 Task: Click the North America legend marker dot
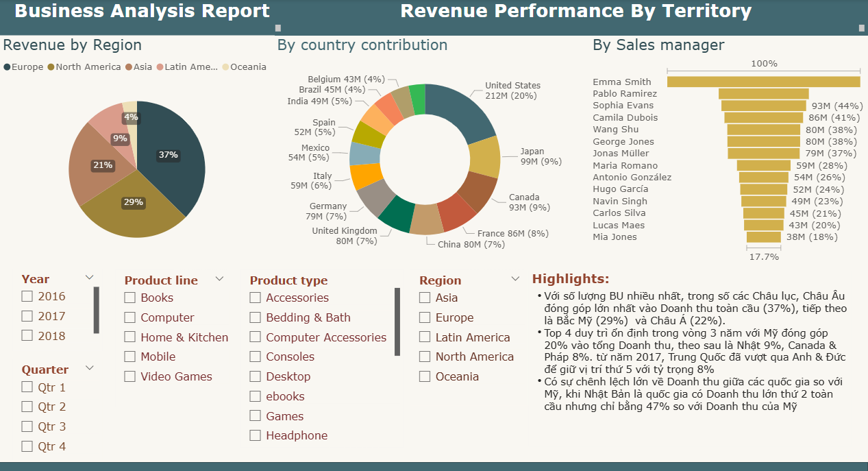click(51, 67)
